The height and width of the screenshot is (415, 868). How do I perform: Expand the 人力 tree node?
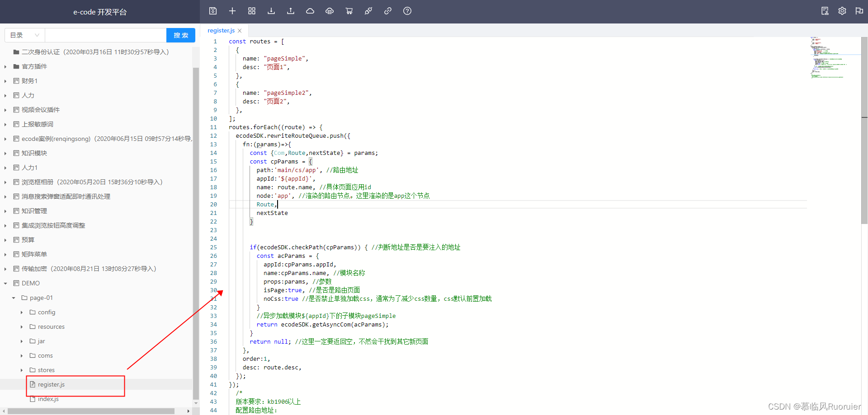click(x=5, y=96)
